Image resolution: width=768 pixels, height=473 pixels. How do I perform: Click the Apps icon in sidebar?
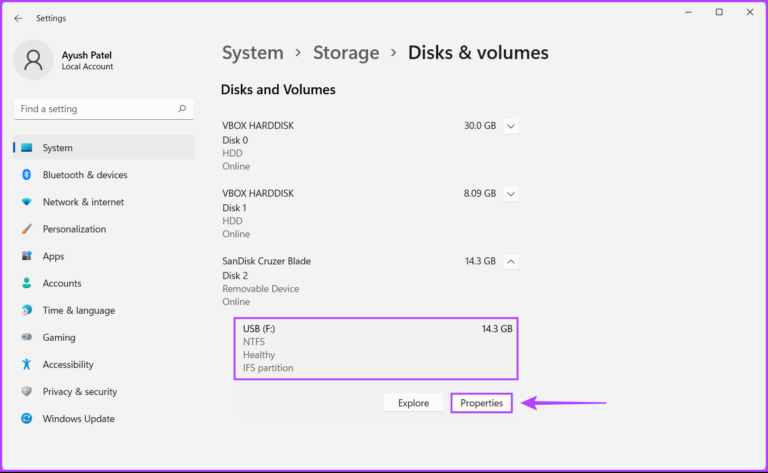(26, 256)
